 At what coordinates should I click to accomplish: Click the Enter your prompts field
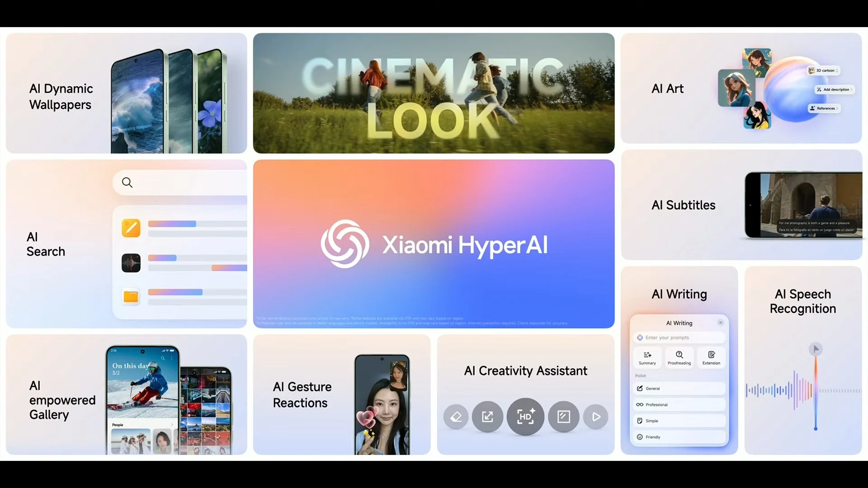[x=679, y=338]
